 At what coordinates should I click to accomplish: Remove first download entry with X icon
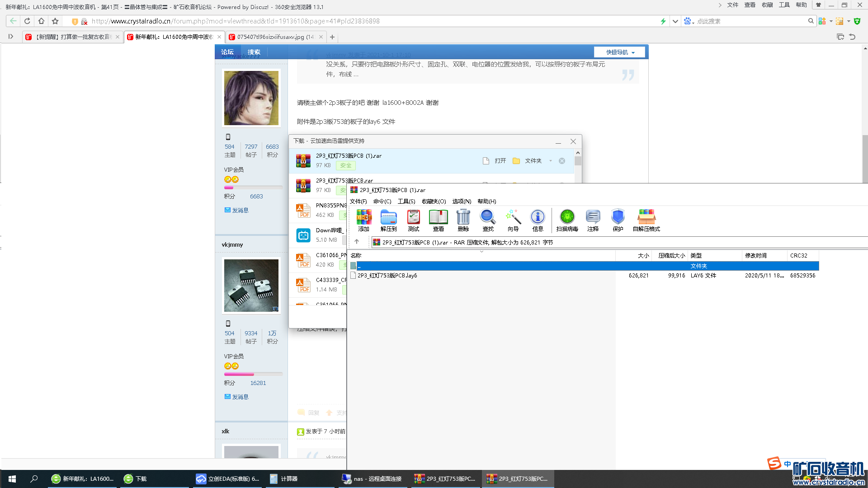562,161
